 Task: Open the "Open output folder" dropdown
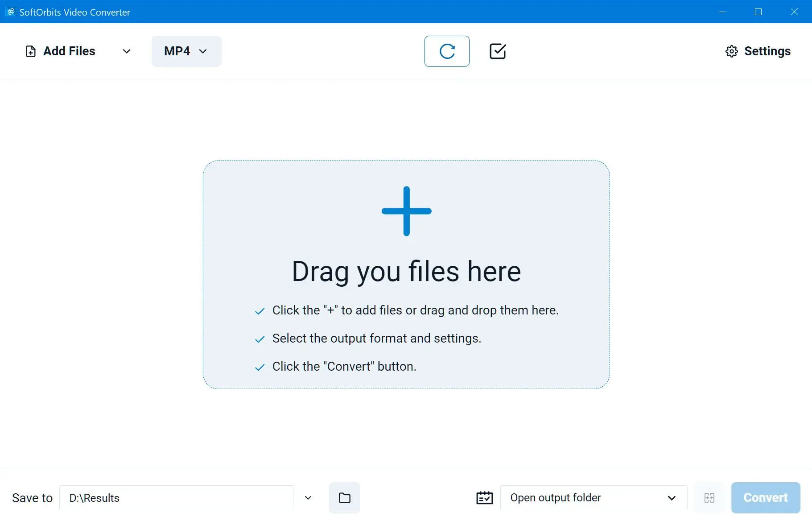coord(594,498)
